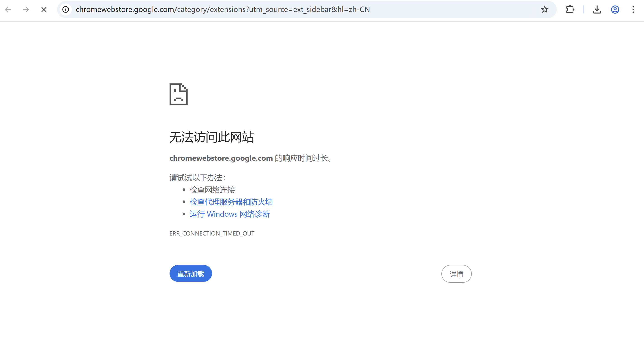This screenshot has width=644, height=358.
Task: Open 检查代理服务器和防火墙 help link
Action: click(231, 202)
